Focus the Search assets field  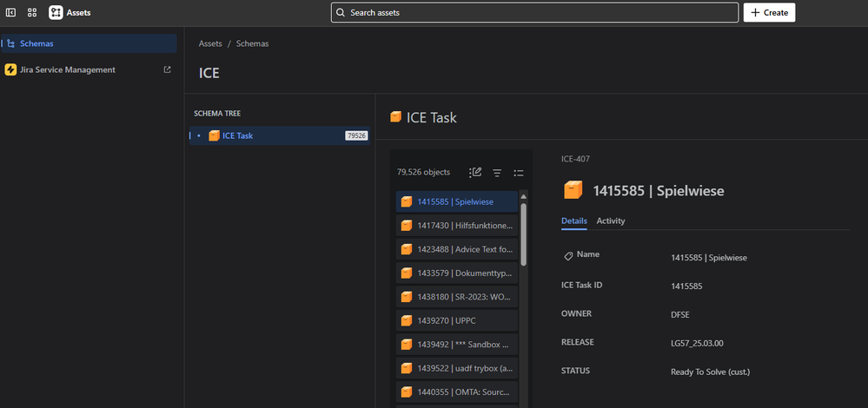534,12
